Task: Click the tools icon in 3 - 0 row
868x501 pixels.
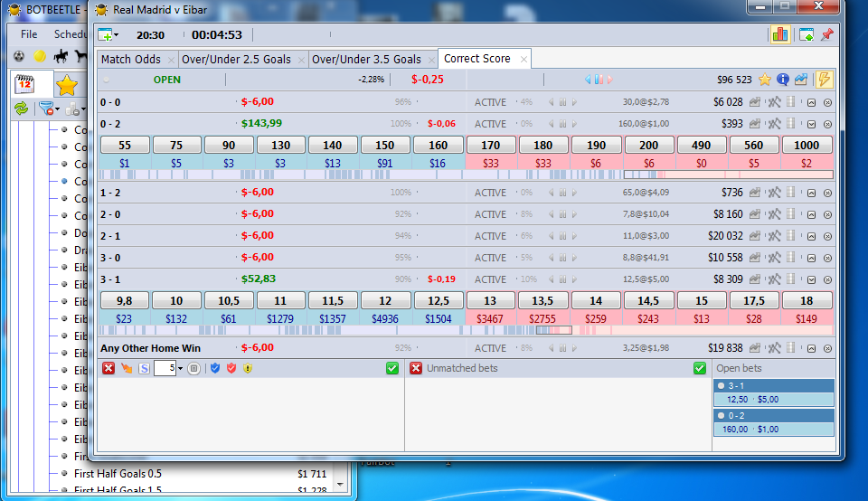Action: [774, 258]
